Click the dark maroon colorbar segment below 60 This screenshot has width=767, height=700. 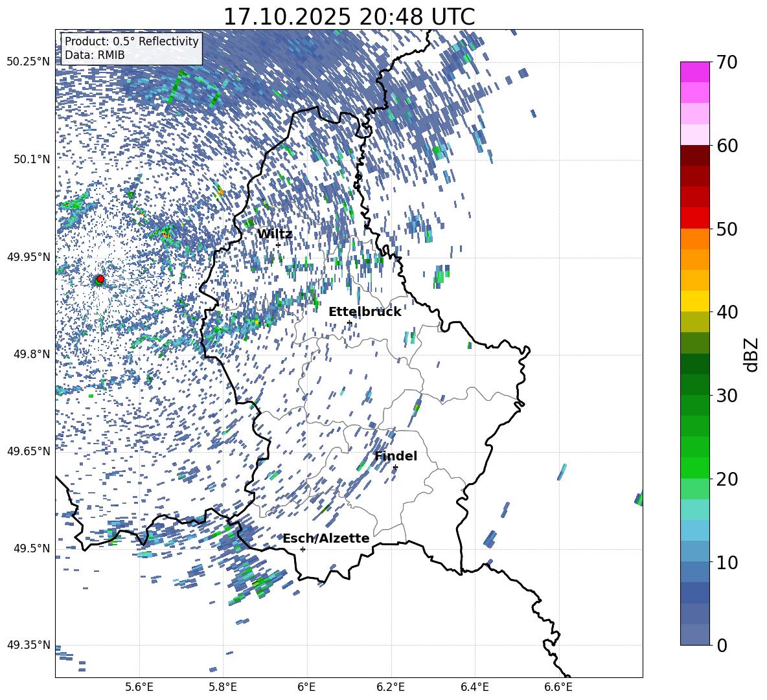(x=694, y=155)
